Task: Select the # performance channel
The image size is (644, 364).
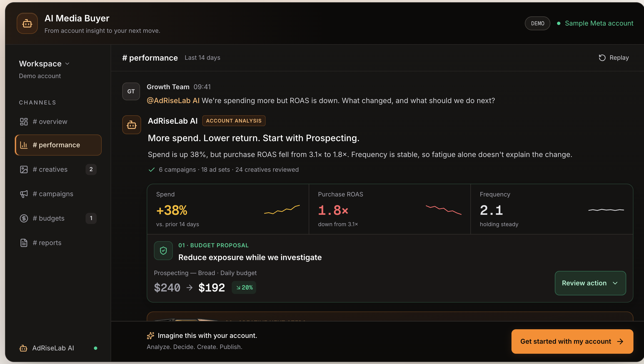Action: (x=58, y=145)
